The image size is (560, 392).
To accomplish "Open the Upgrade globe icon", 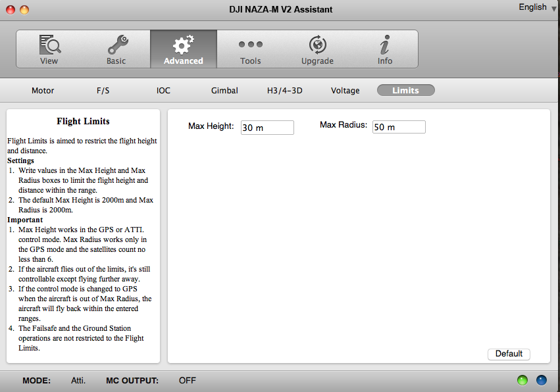I will 317,45.
